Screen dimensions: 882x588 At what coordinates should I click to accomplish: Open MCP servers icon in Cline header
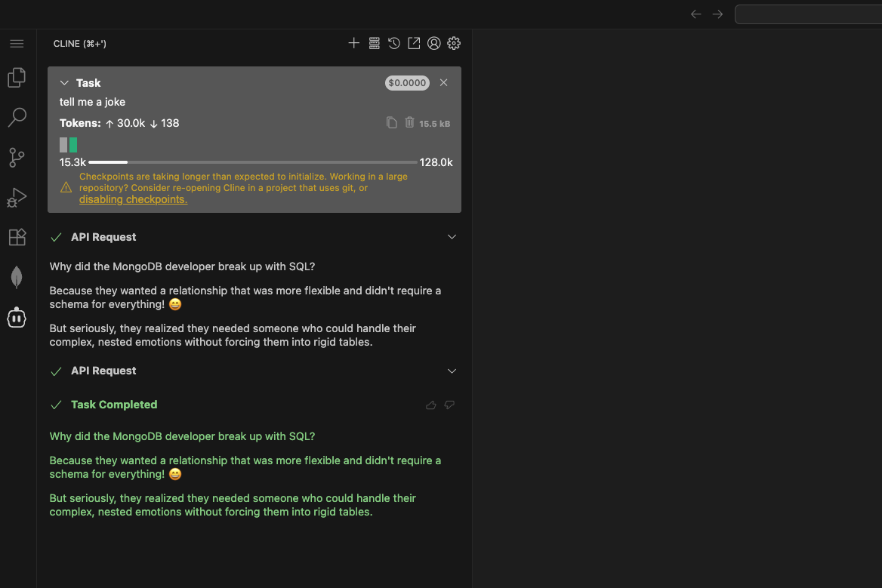[374, 44]
